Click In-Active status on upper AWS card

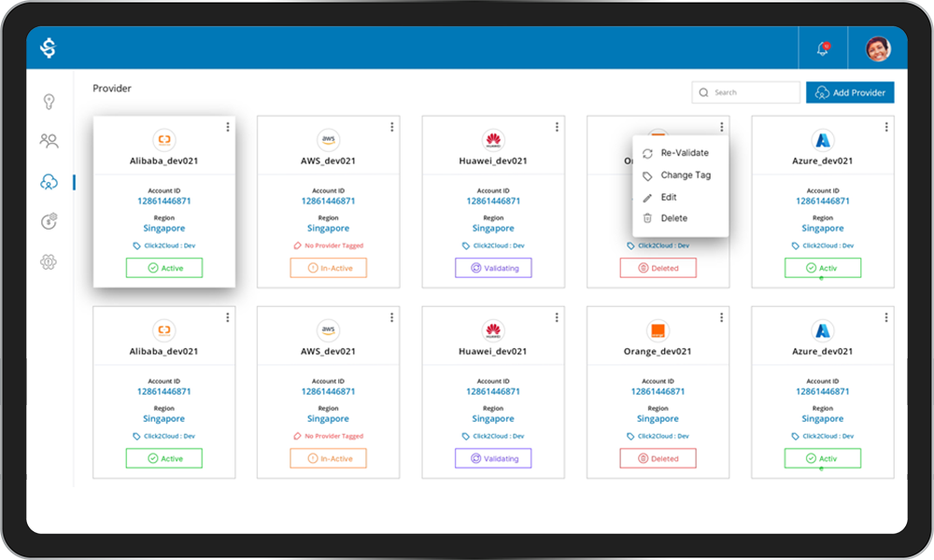click(x=328, y=268)
